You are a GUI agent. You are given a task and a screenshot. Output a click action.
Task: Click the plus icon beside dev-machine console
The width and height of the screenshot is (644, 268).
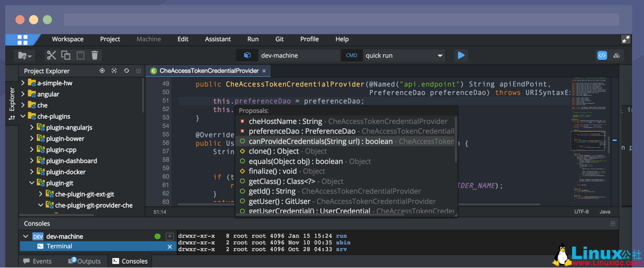169,236
